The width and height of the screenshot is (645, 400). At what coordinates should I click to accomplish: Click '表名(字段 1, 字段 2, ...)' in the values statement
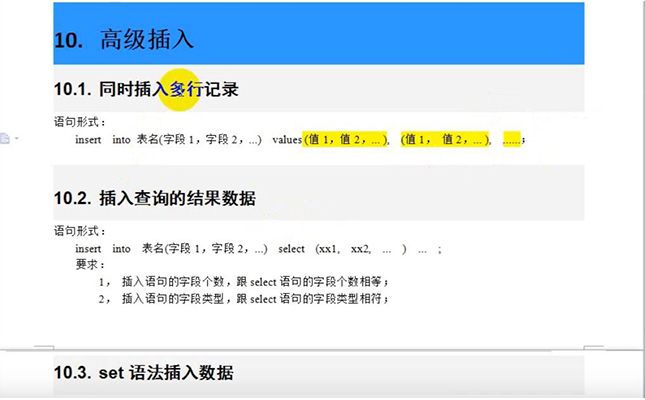coord(199,140)
